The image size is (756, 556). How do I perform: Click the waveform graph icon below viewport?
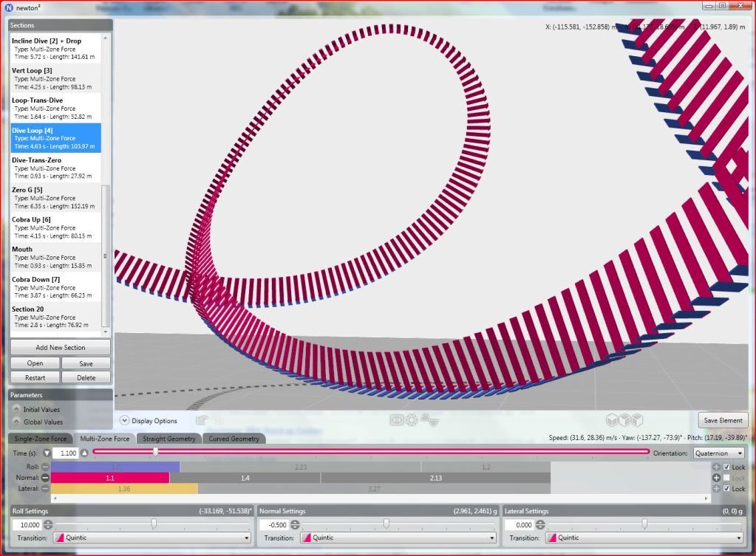[429, 420]
